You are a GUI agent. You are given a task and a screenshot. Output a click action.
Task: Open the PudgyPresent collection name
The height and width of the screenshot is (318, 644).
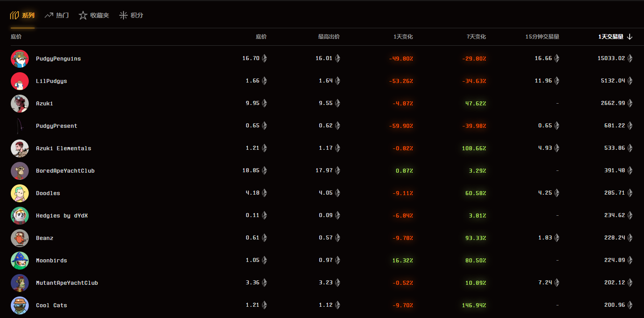pos(57,126)
